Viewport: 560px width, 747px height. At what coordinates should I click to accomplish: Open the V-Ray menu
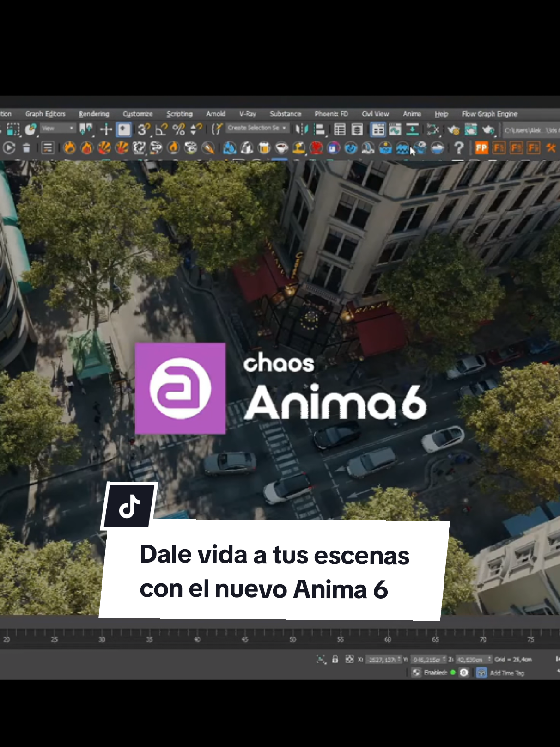pos(248,114)
